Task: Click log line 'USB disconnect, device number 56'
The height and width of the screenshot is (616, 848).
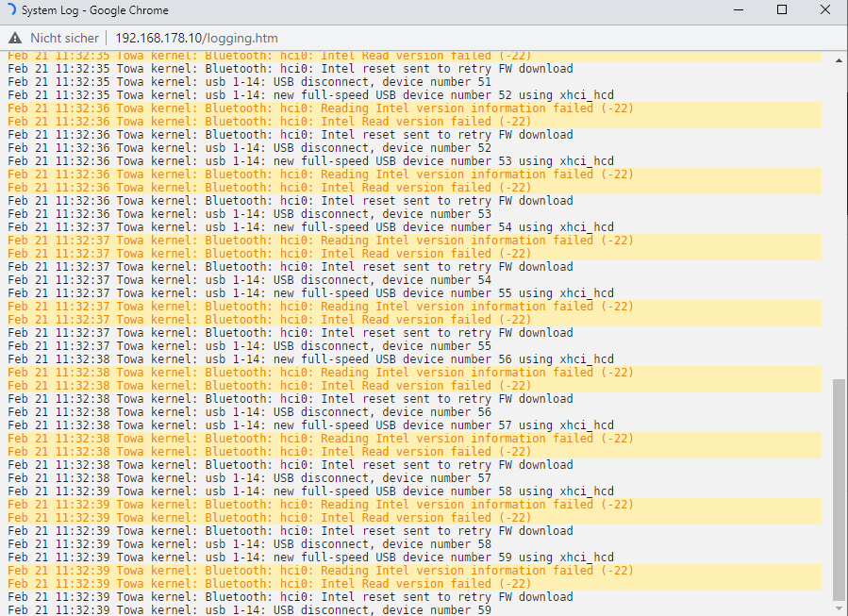Action: pyautogui.click(x=249, y=412)
